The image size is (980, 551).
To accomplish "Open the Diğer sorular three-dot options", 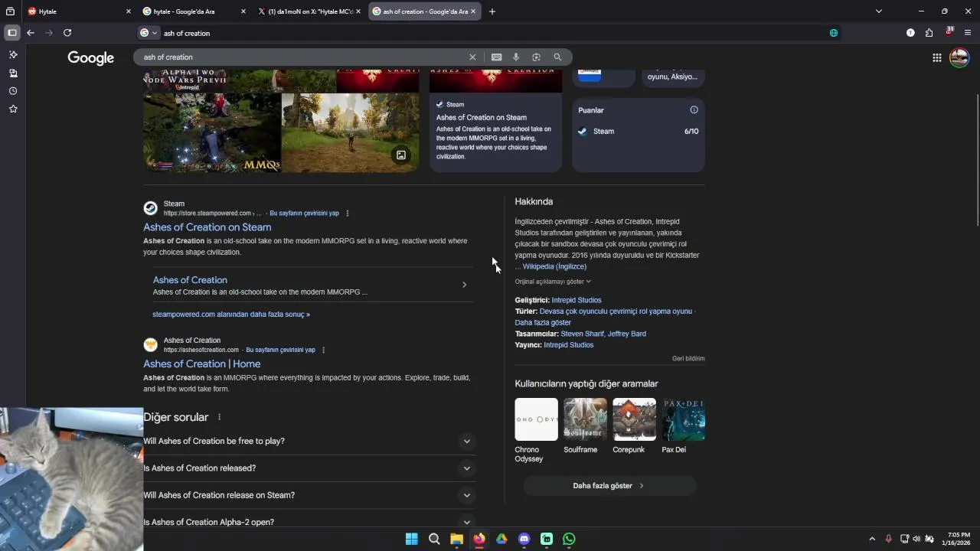I will point(219,417).
